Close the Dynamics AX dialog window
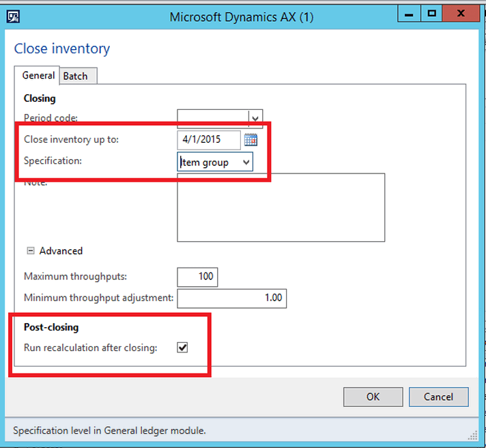Viewport: 486px width, 448px height. 461,14
